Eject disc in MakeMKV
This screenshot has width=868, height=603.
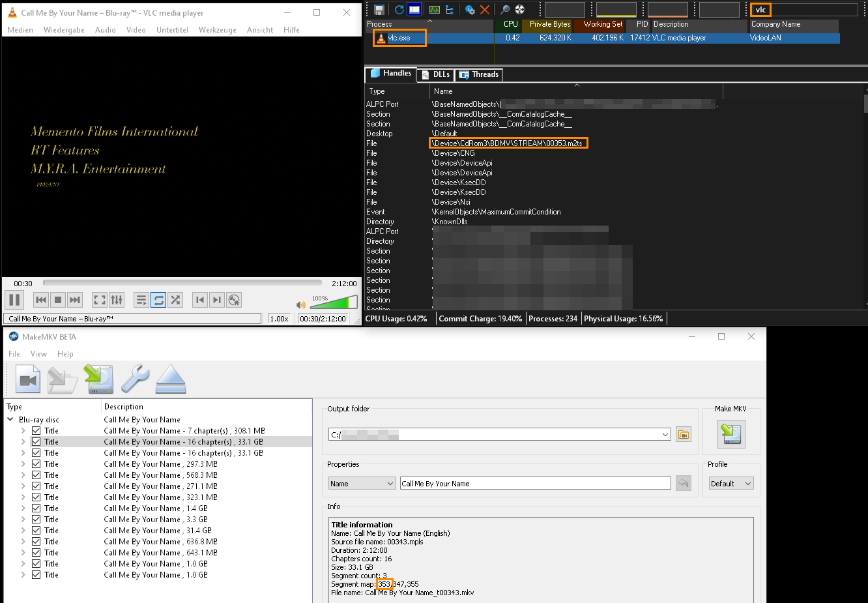(x=171, y=379)
